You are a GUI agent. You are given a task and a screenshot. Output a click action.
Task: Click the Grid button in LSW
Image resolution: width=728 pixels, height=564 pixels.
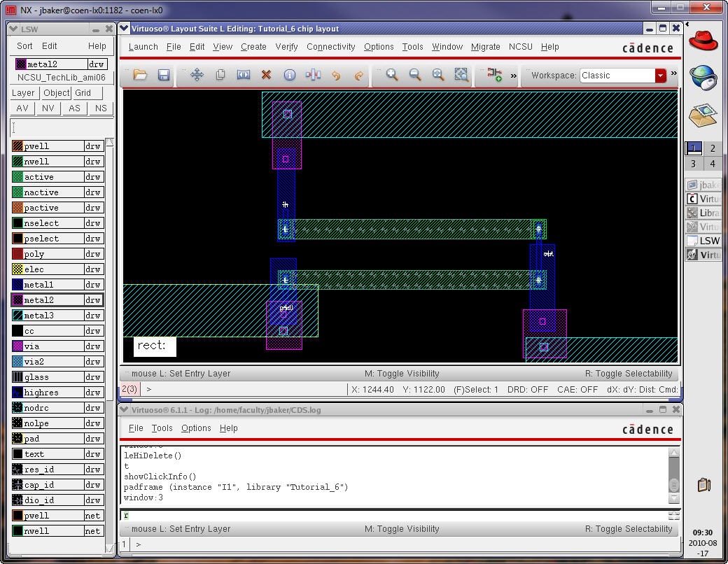(83, 93)
